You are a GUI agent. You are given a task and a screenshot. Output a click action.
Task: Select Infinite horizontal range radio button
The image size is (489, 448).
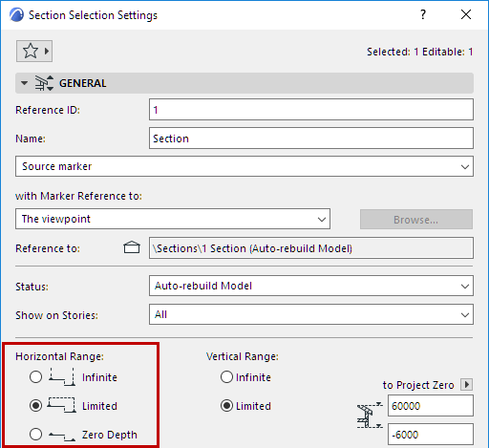[x=35, y=377]
